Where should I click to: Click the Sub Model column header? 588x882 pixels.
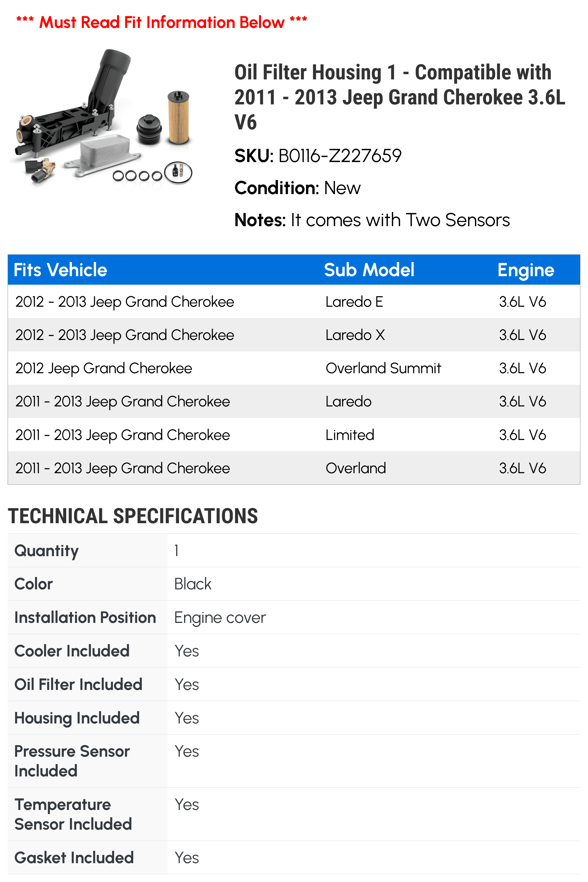pyautogui.click(x=369, y=270)
